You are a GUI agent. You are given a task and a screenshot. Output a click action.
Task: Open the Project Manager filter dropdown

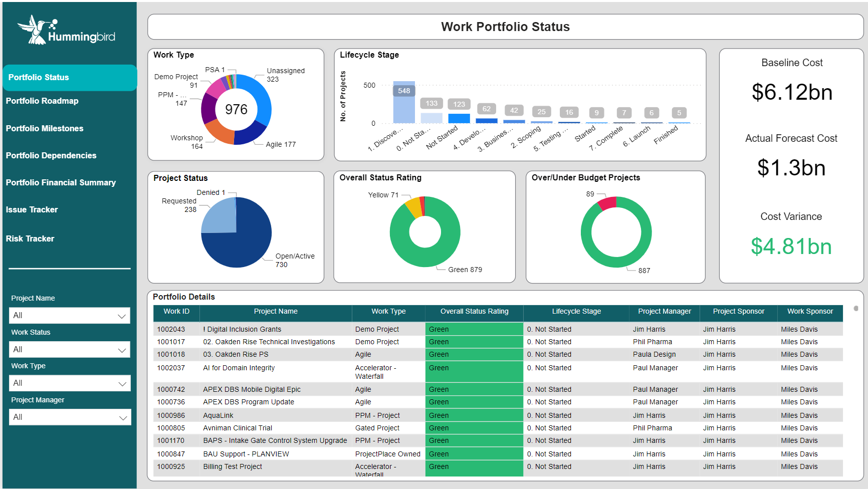tap(70, 417)
